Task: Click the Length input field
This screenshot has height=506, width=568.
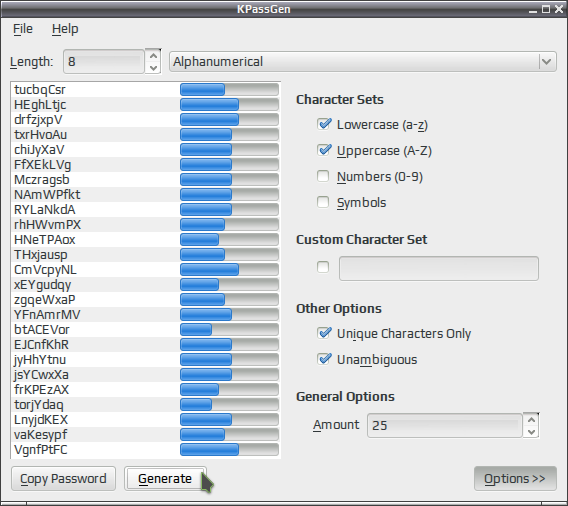Action: 104,62
